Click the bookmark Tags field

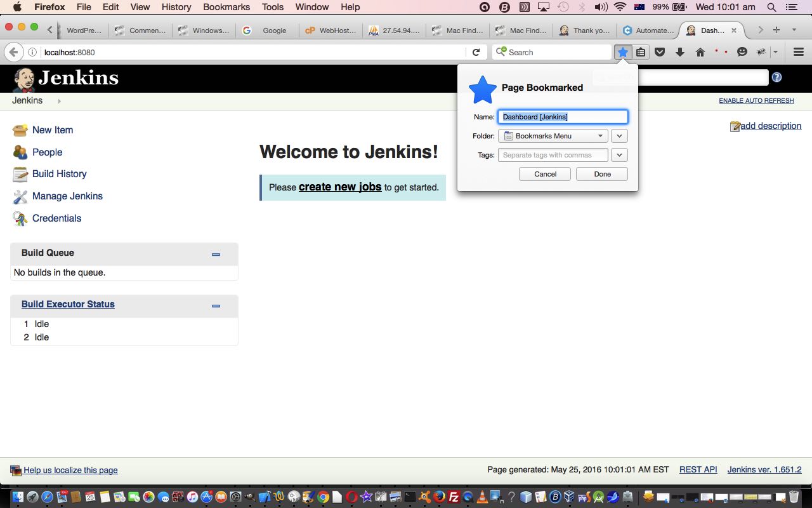[x=553, y=155]
